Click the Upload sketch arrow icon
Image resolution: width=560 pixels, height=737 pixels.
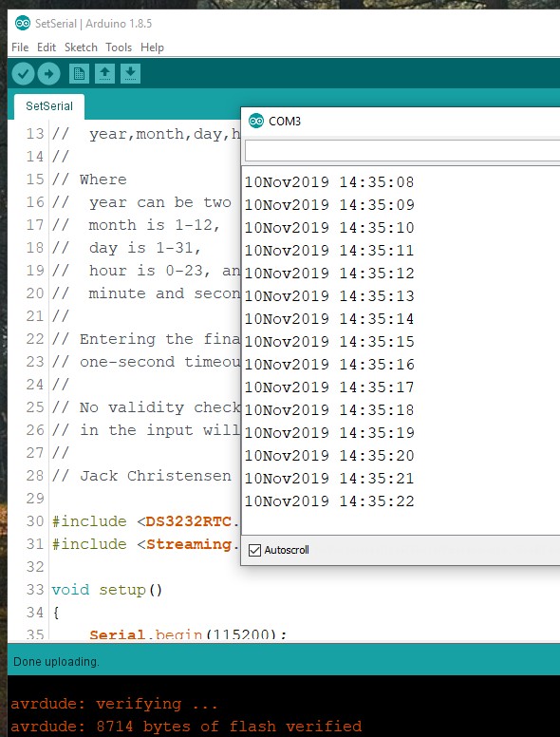(x=48, y=73)
